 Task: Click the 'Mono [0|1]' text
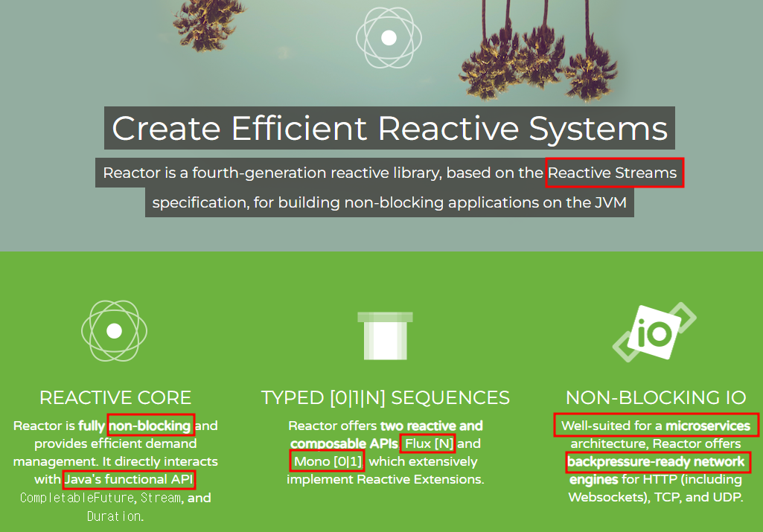pos(328,461)
